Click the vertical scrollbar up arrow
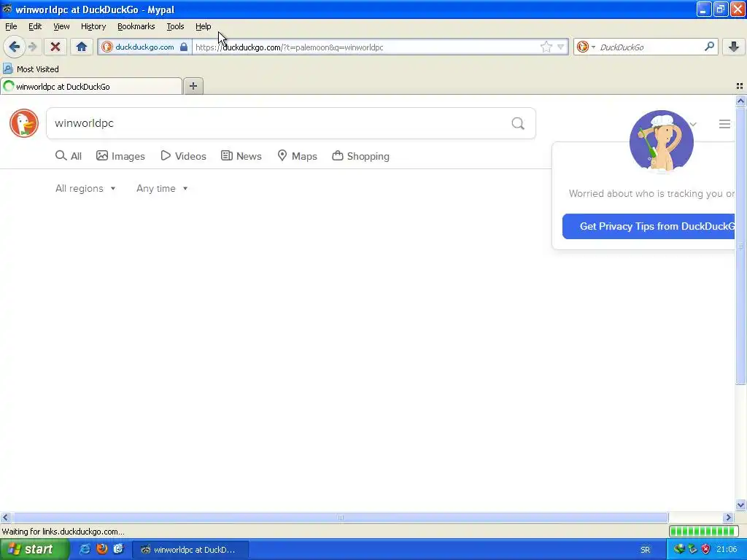 [x=740, y=101]
